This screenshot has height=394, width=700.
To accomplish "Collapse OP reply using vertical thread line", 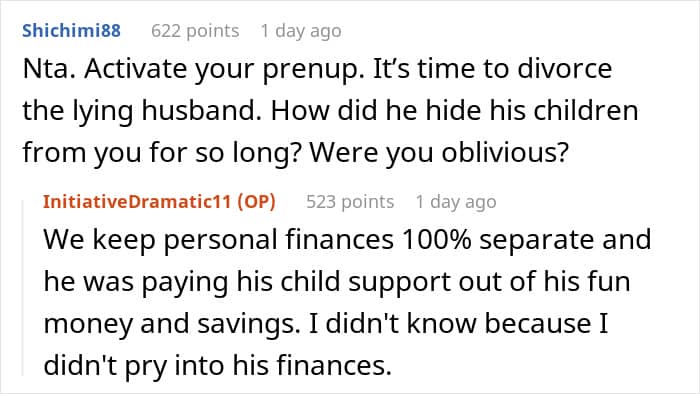I will [x=23, y=288].
